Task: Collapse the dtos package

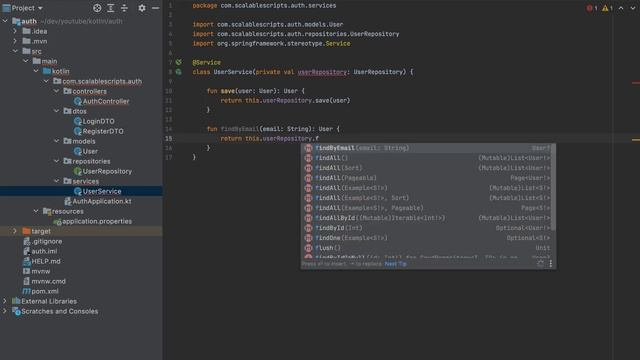Action: pos(56,111)
